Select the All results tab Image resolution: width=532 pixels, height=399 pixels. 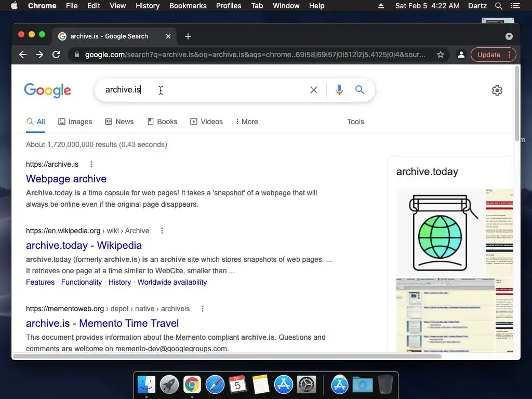(36, 122)
